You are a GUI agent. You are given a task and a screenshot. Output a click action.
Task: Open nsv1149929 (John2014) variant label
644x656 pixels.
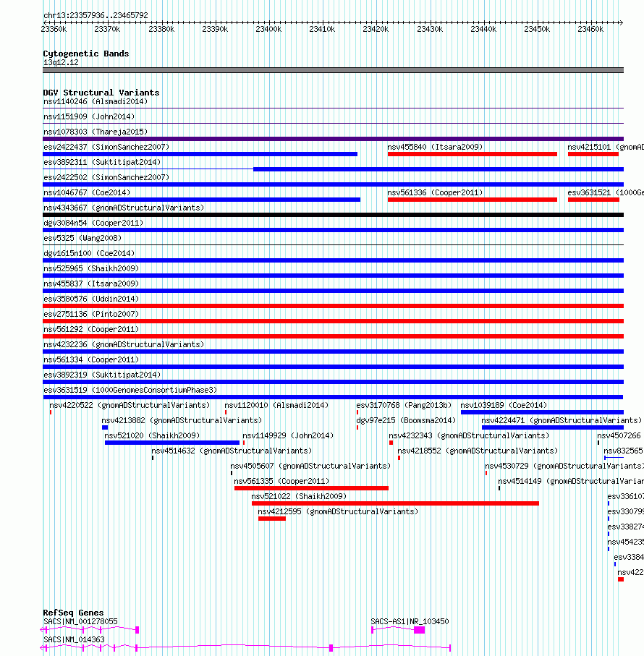coord(288,435)
